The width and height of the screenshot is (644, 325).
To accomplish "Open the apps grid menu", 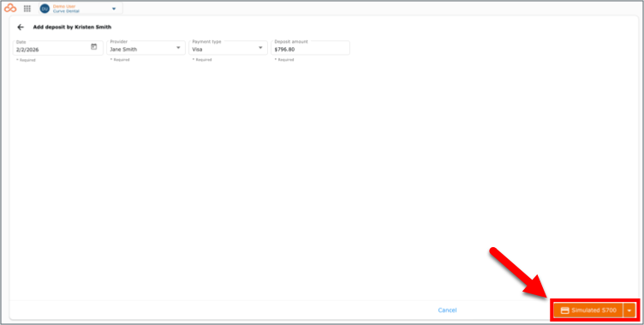I will point(27,9).
